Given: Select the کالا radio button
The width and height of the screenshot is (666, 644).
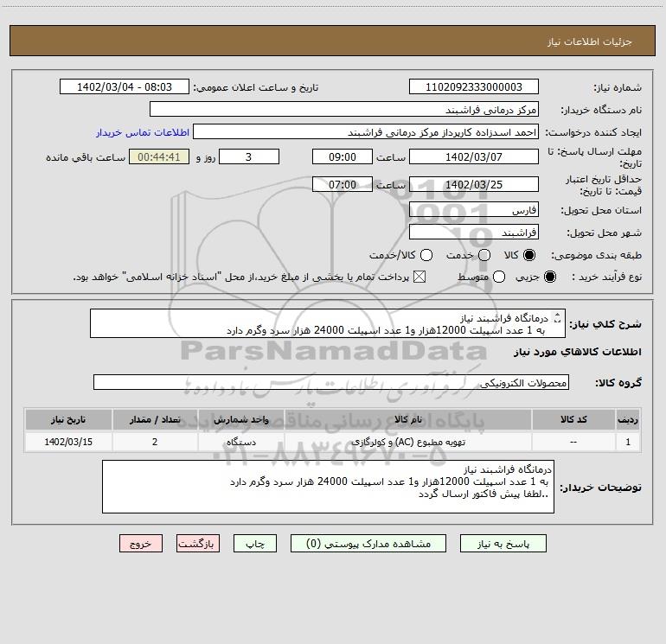Looking at the screenshot, I should [x=529, y=255].
